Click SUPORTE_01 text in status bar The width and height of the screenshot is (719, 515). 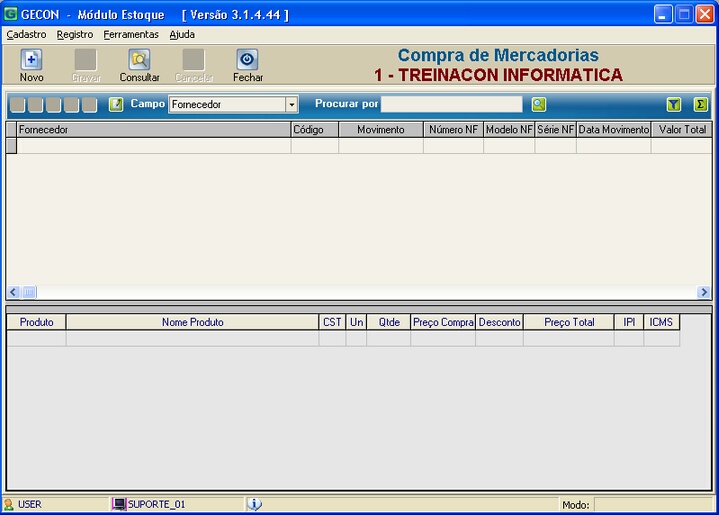(156, 504)
